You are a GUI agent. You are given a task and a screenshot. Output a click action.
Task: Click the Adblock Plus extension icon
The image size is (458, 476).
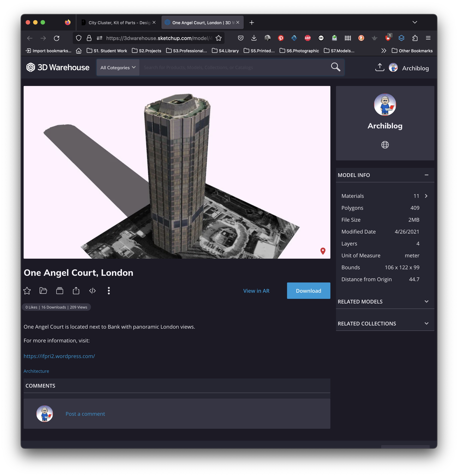pyautogui.click(x=308, y=38)
